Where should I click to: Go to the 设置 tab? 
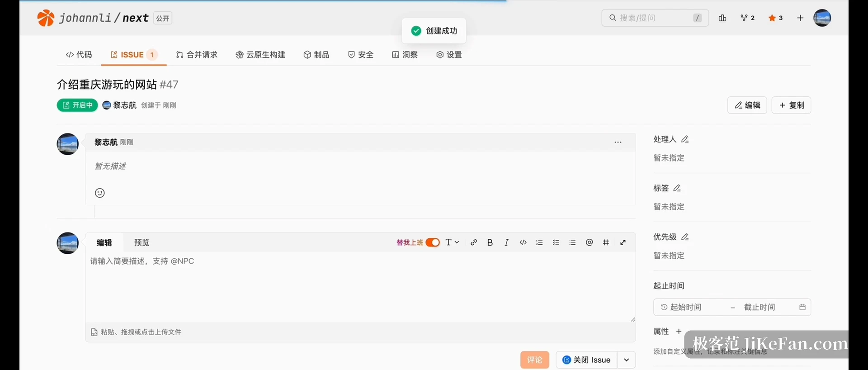(449, 55)
